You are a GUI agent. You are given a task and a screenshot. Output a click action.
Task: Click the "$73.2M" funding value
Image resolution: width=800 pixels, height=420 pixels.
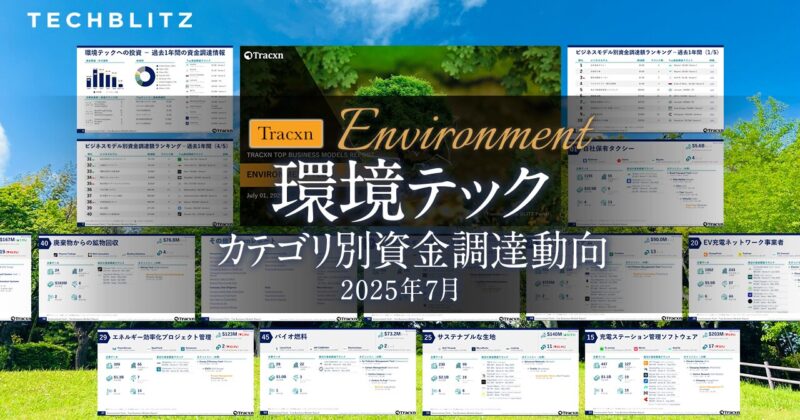392,334
